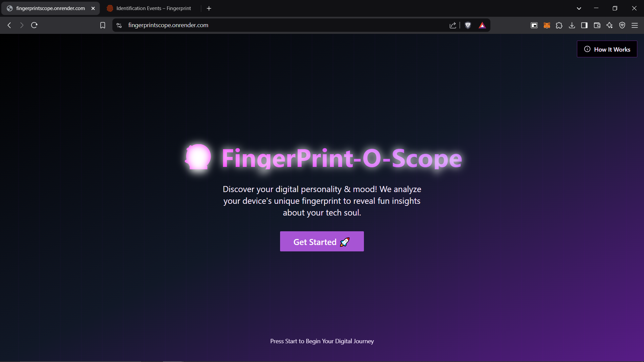Click the MetaMask fox extension icon

(547, 25)
